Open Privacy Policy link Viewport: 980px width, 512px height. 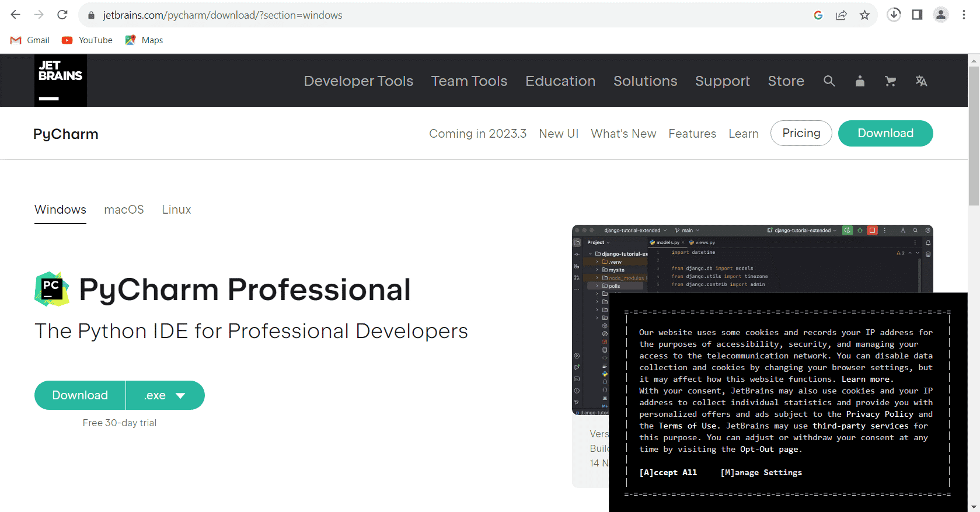(x=880, y=414)
